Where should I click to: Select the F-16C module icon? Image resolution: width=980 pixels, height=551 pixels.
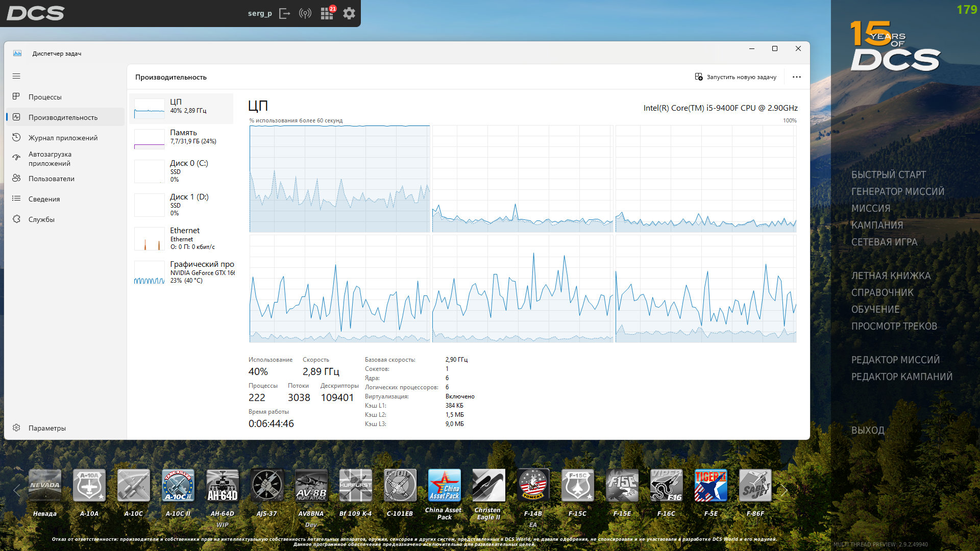point(667,485)
